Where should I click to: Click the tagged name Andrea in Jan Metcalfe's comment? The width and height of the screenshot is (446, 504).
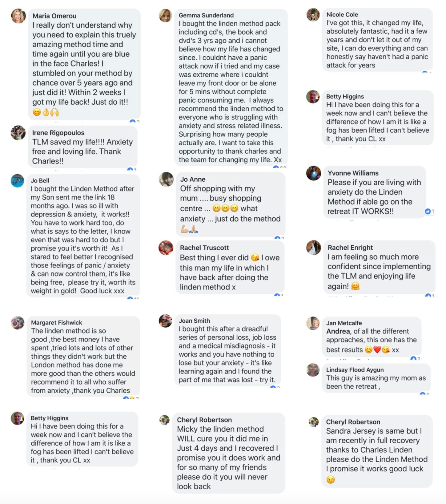(x=338, y=331)
